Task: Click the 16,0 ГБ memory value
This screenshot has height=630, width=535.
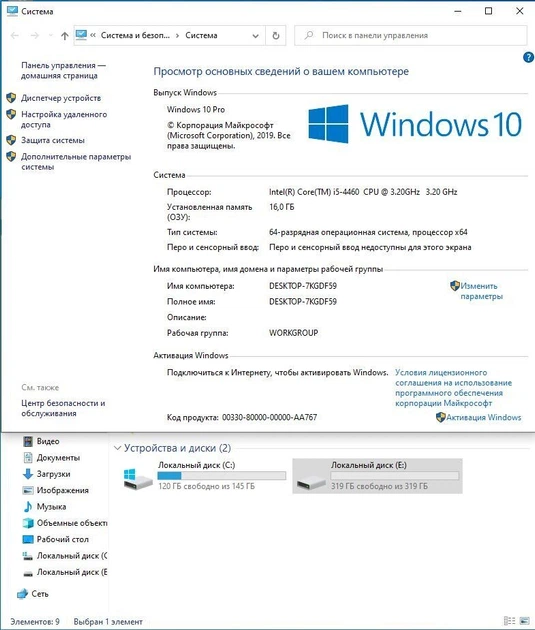Action: pos(282,207)
